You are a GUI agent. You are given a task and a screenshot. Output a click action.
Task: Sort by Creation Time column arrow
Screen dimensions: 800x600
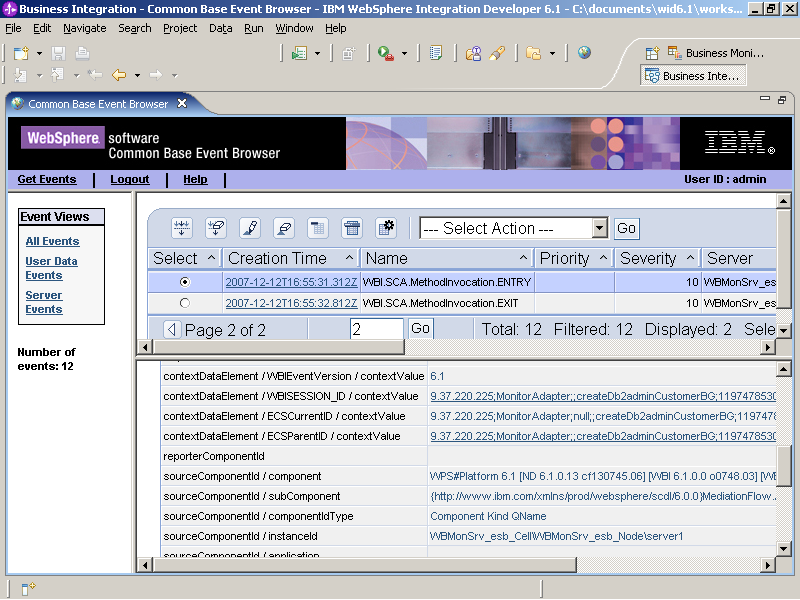(349, 258)
